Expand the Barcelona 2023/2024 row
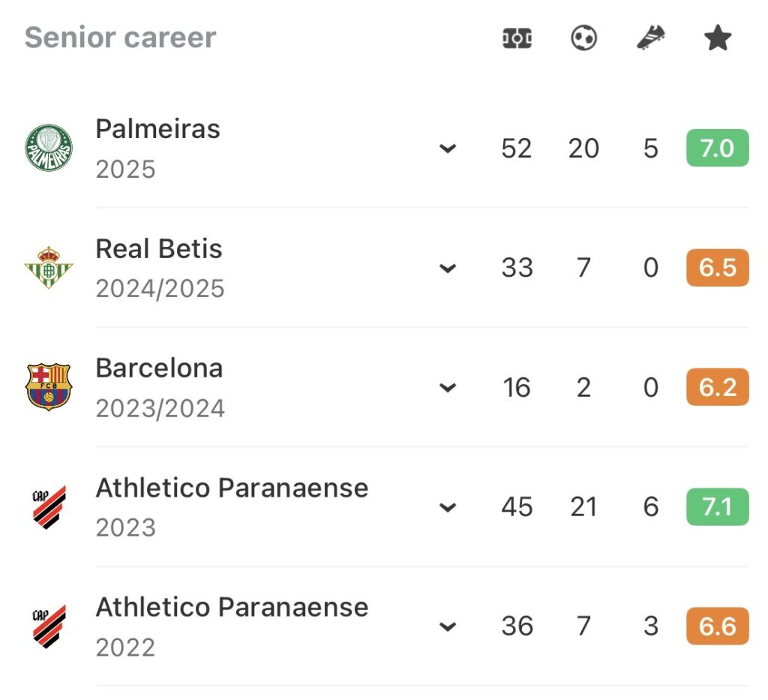 (448, 388)
